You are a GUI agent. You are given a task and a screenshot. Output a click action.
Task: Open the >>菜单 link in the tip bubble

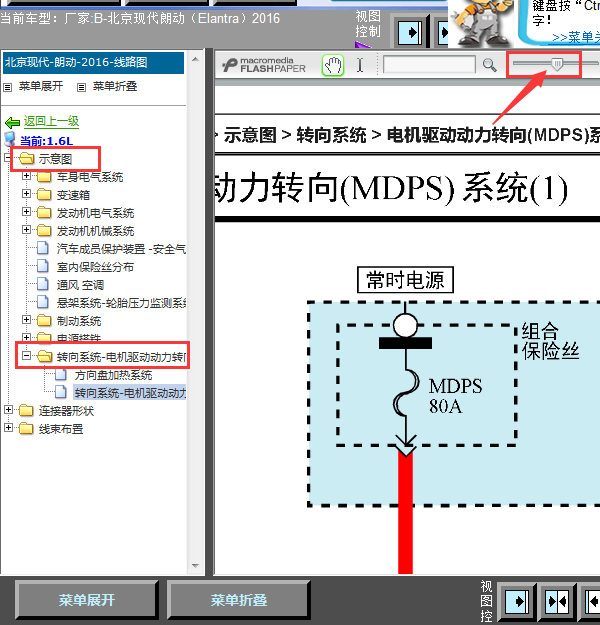(x=576, y=37)
